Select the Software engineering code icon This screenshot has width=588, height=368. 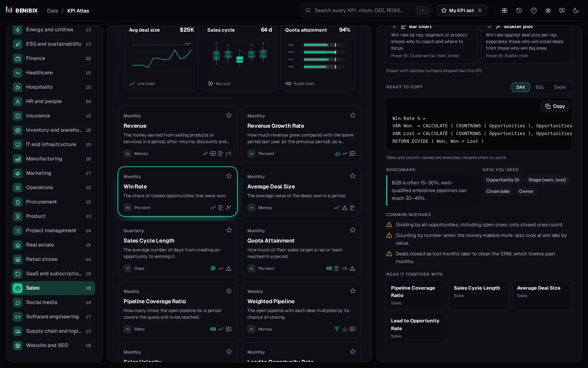click(x=18, y=317)
